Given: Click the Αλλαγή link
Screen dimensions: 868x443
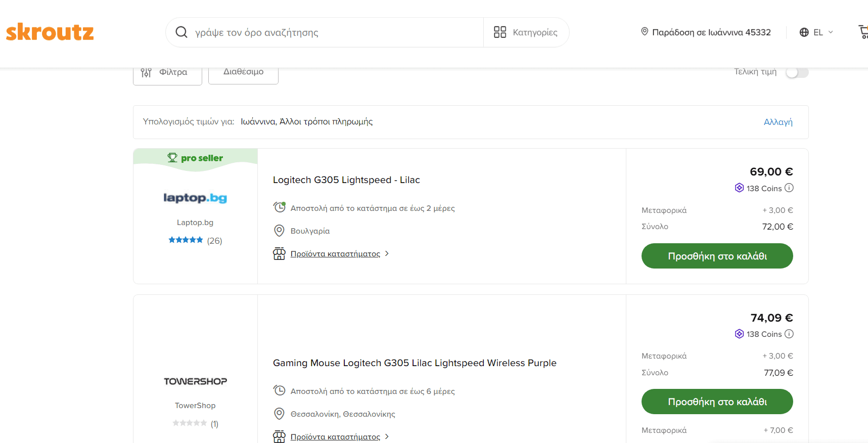Looking at the screenshot, I should coord(778,122).
